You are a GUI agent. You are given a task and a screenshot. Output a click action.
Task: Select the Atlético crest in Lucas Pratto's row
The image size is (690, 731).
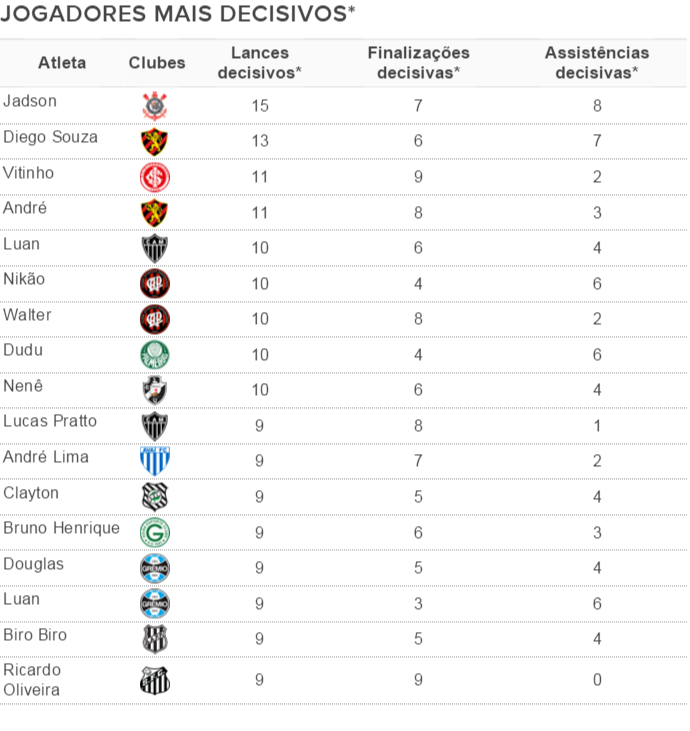tap(154, 425)
